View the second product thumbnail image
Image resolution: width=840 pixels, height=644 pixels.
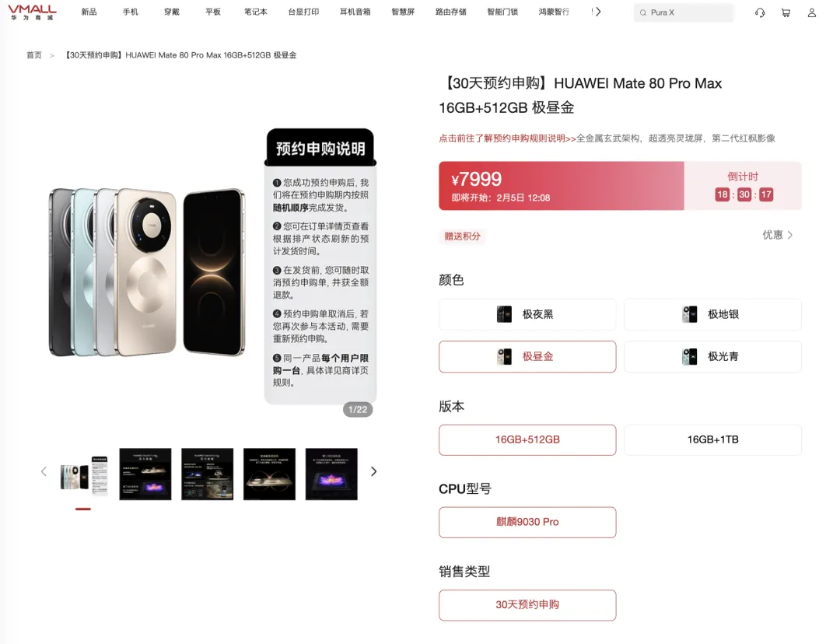coord(145,474)
